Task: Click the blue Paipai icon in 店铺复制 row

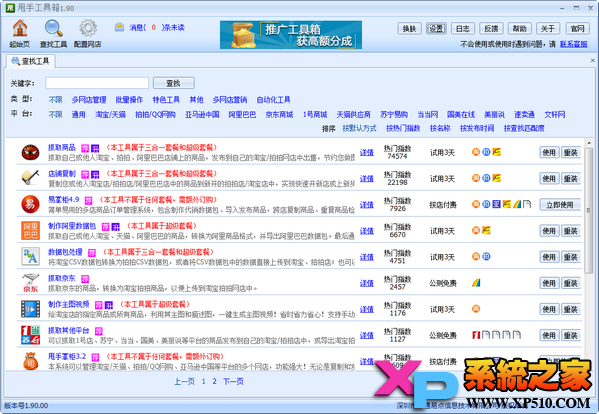Action: (x=486, y=178)
